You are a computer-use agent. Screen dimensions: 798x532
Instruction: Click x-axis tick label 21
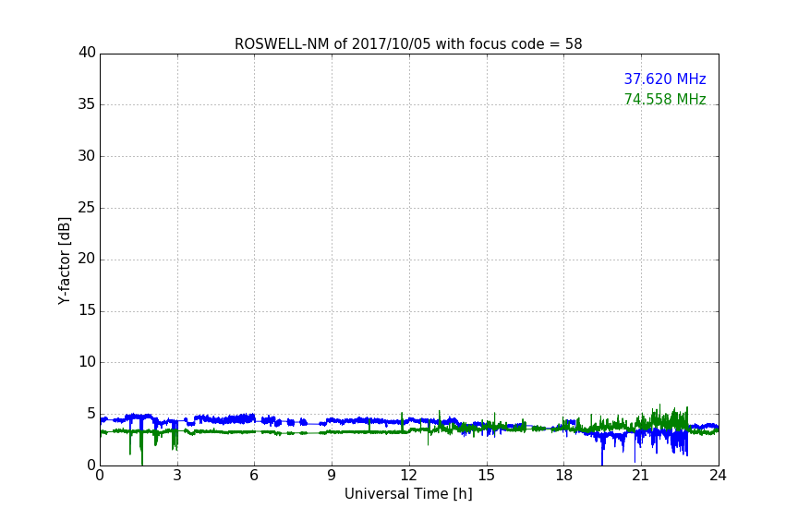641,476
